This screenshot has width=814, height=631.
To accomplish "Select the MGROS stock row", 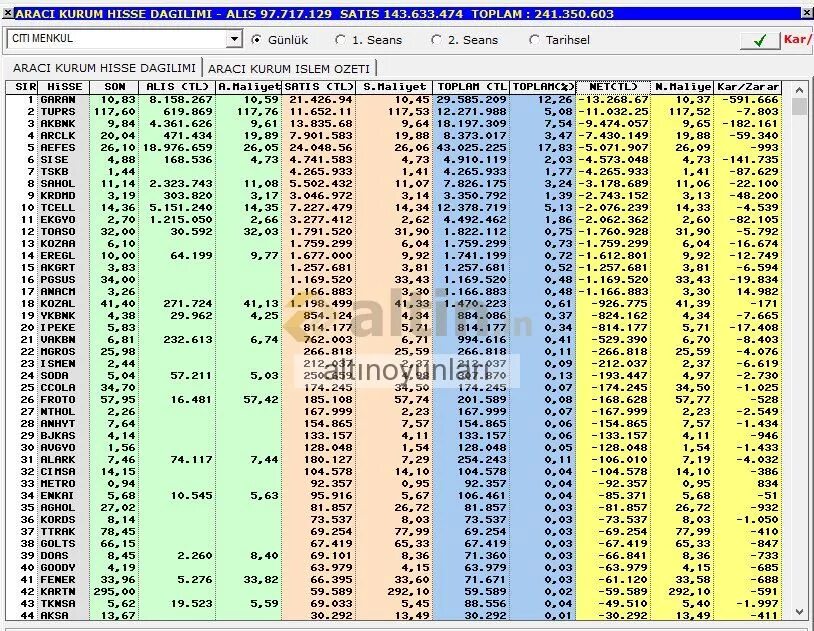I will click(394, 352).
